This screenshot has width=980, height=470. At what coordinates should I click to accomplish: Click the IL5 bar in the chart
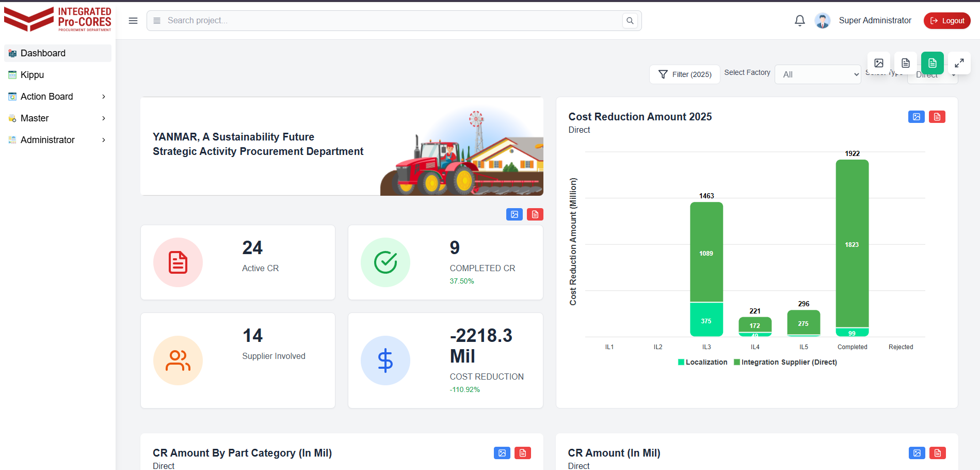804,323
